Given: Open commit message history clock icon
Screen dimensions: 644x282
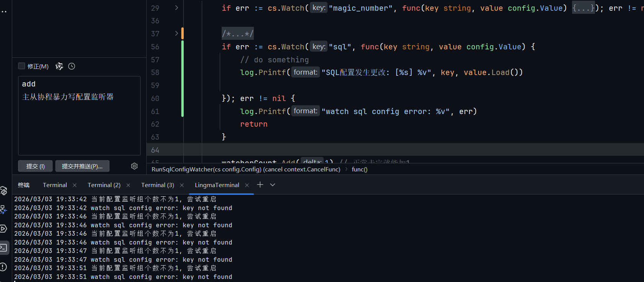Looking at the screenshot, I should tap(72, 66).
